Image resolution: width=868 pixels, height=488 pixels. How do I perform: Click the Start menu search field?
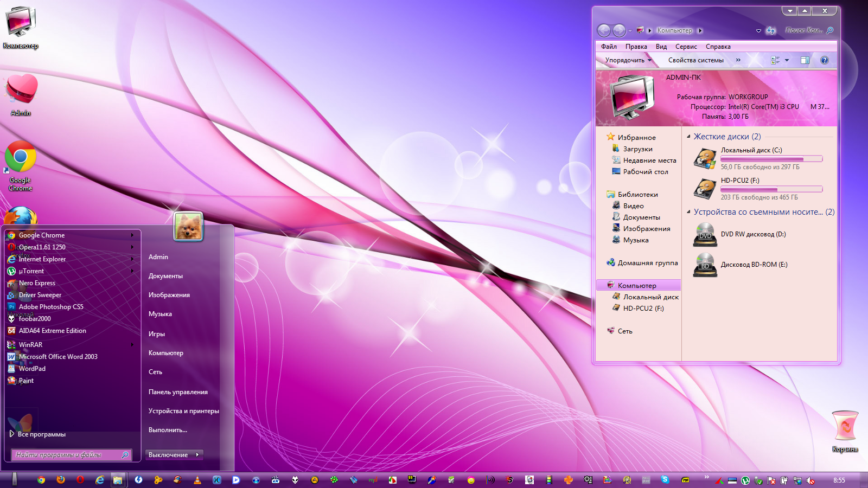(65, 455)
